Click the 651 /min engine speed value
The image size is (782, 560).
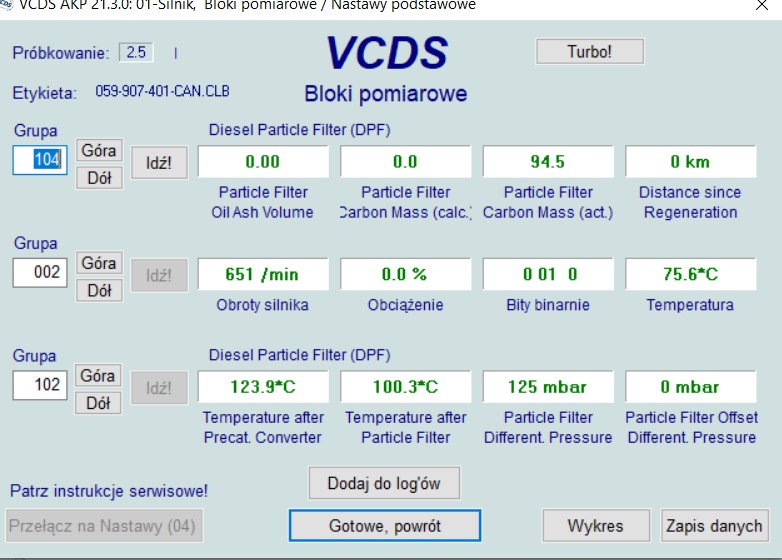(263, 274)
